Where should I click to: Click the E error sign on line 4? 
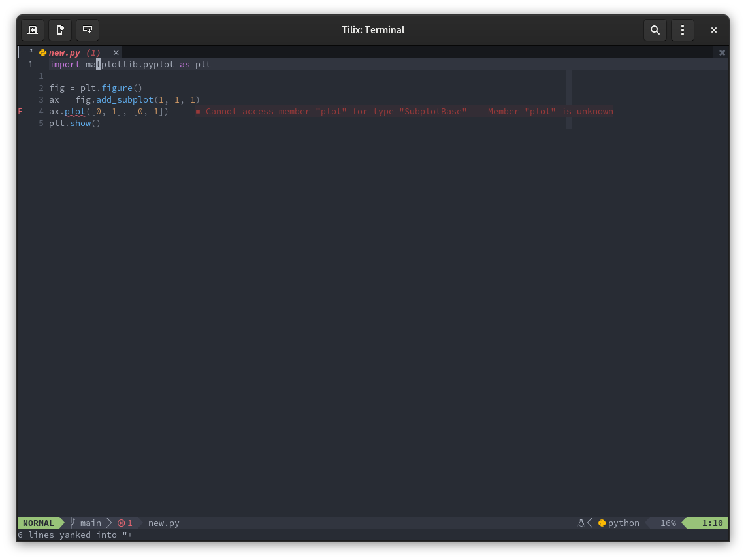pos(20,111)
